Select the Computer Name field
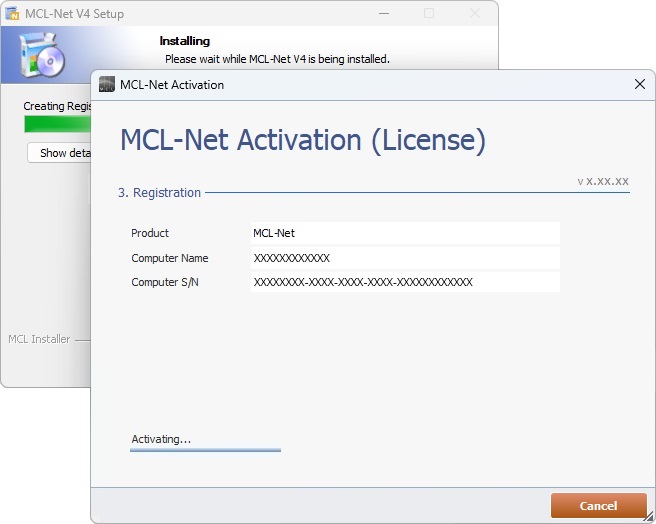The image size is (656, 524). point(405,258)
